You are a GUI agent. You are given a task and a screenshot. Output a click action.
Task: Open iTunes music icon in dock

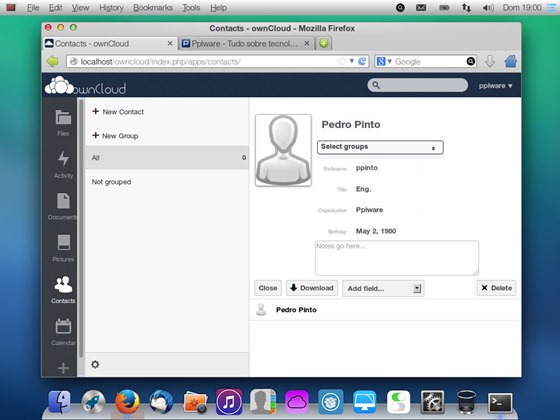229,402
